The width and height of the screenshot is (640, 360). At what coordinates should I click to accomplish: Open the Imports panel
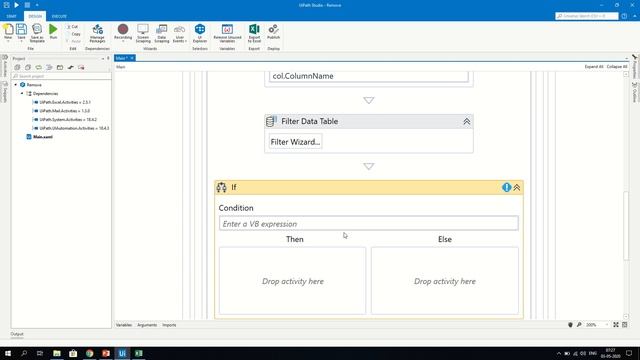tap(169, 325)
